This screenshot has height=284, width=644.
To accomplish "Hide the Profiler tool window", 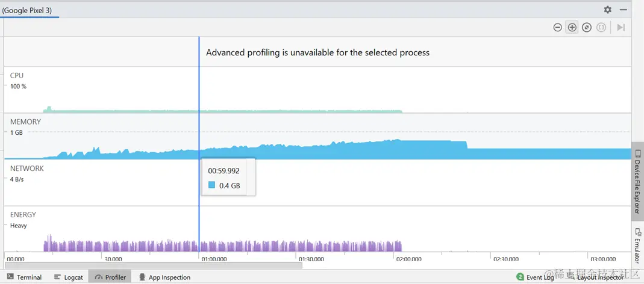I will pyautogui.click(x=624, y=10).
